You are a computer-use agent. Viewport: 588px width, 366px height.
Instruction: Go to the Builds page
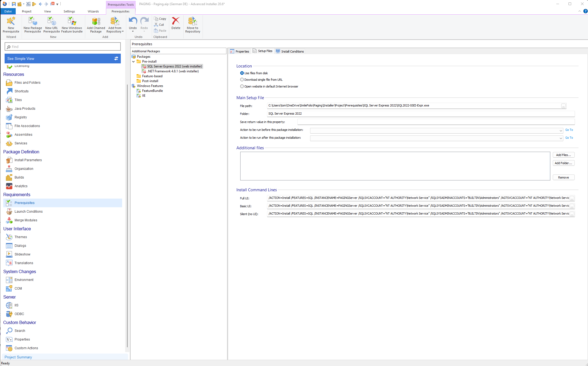19,177
